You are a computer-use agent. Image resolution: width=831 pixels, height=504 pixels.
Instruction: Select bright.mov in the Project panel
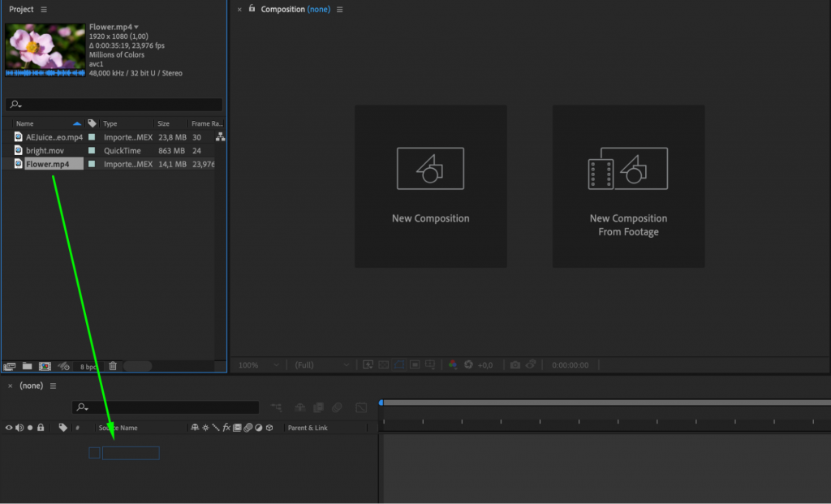coord(45,150)
